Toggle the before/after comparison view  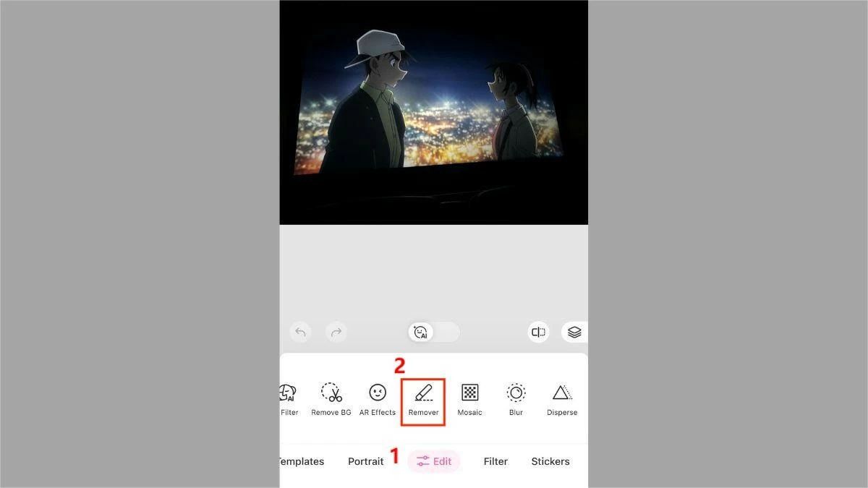coord(537,332)
